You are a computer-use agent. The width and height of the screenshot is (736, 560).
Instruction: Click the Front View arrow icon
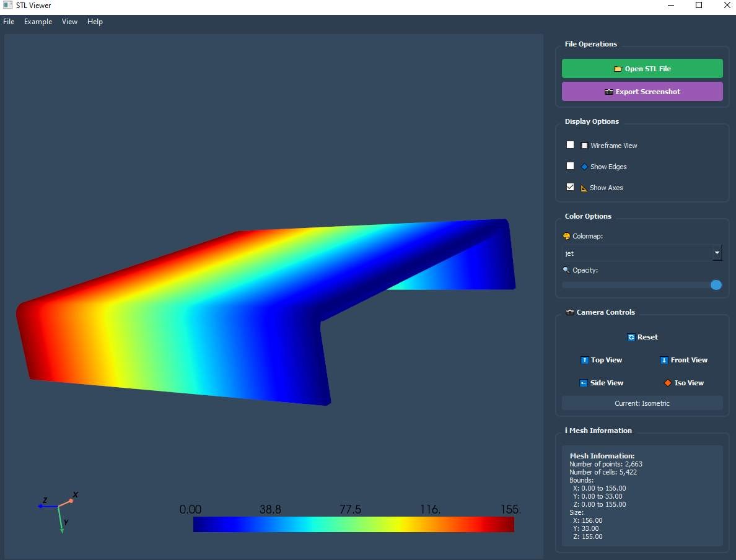[664, 360]
